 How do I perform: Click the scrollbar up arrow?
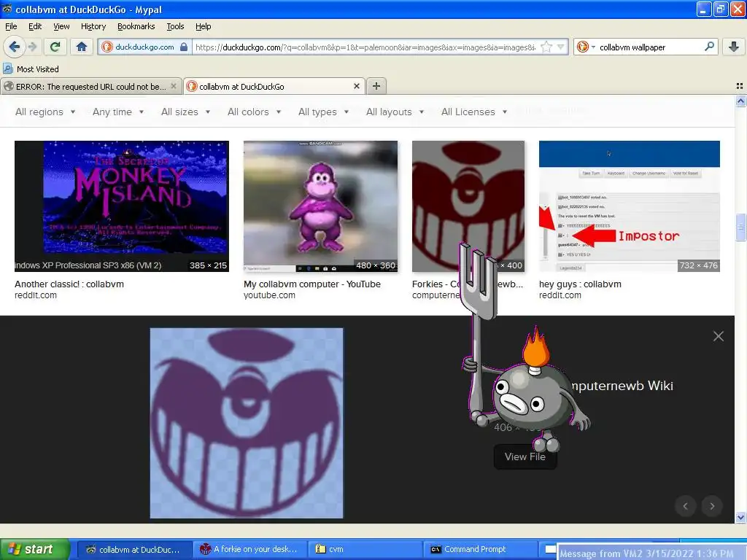pyautogui.click(x=740, y=101)
